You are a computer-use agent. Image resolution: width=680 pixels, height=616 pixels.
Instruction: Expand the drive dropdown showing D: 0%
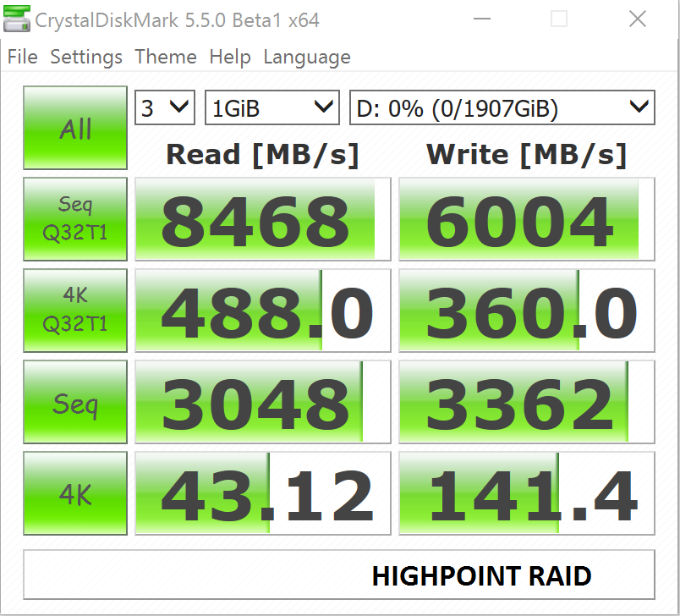click(502, 107)
